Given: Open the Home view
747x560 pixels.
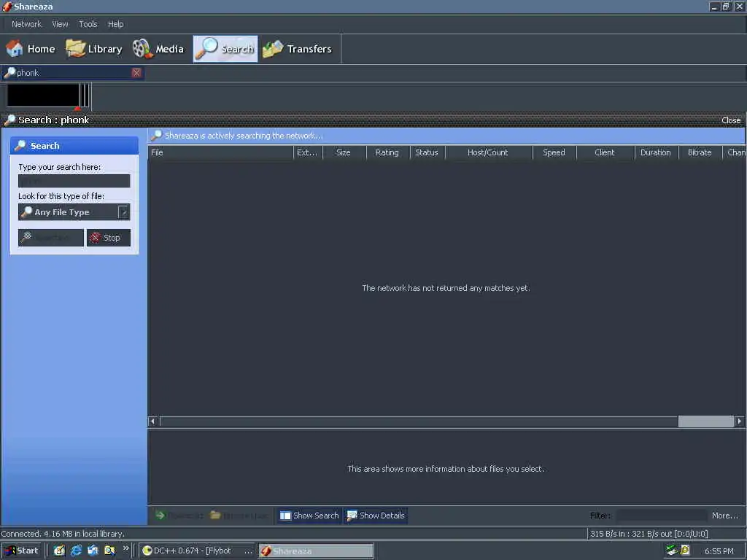Looking at the screenshot, I should point(31,49).
